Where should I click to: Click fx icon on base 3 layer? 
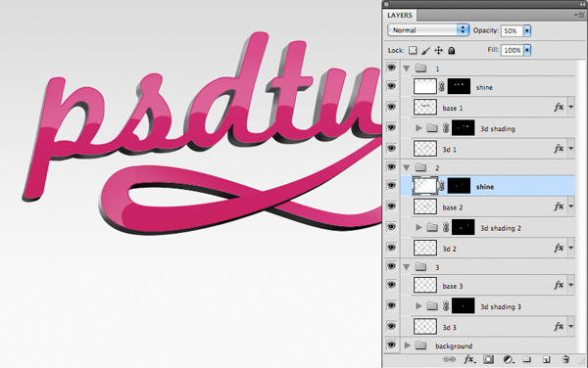pyautogui.click(x=559, y=285)
